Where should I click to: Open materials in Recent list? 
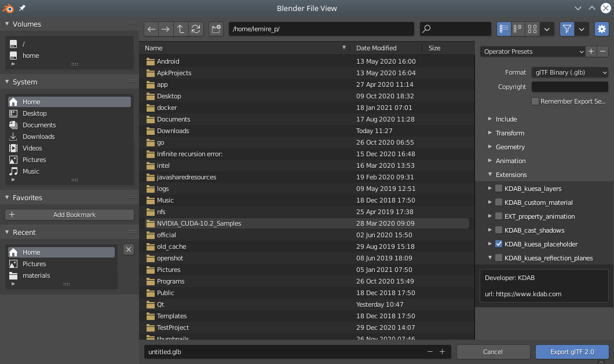click(x=61, y=275)
